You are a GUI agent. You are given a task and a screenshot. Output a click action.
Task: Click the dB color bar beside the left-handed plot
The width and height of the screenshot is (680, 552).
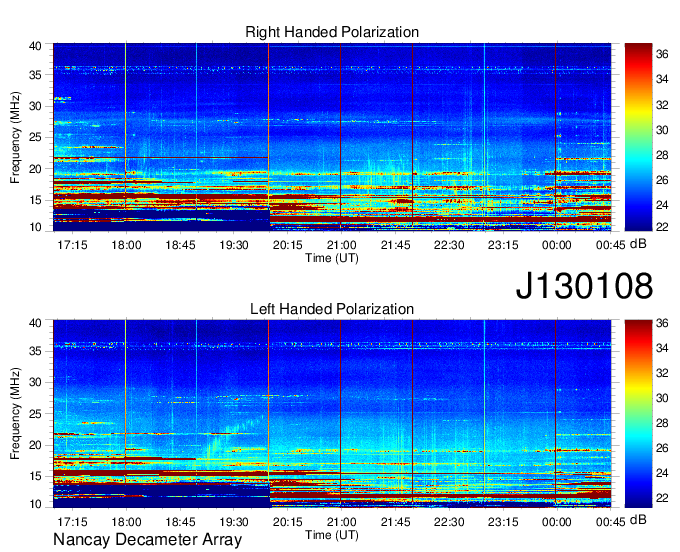point(638,414)
